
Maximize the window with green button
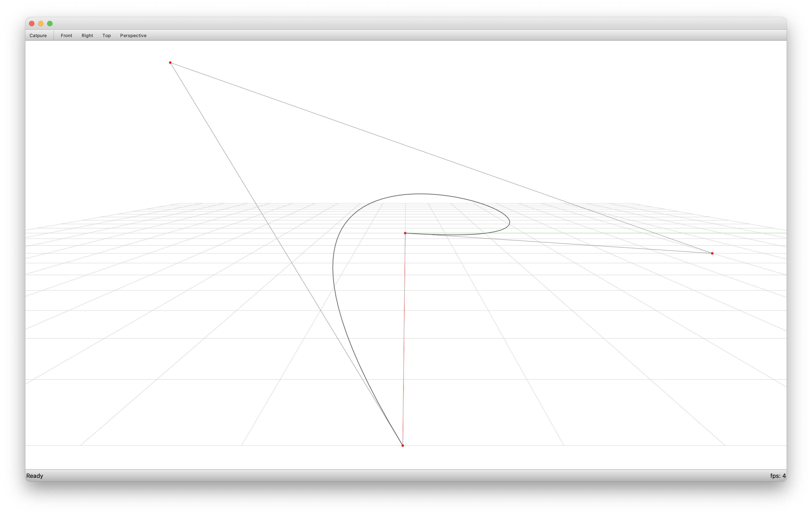pyautogui.click(x=50, y=24)
